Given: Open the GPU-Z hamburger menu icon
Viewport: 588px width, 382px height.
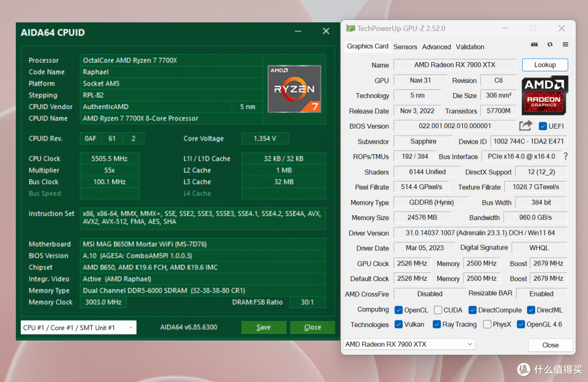Looking at the screenshot, I should click(566, 45).
